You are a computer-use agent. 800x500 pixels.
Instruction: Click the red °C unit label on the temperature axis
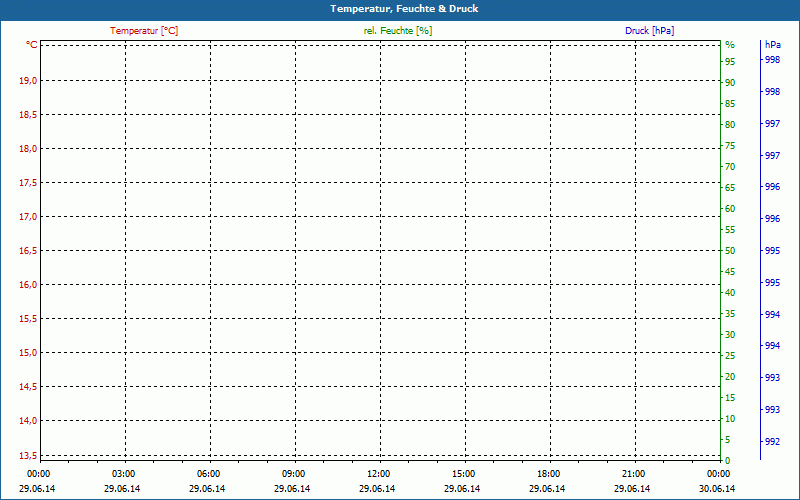[32, 45]
